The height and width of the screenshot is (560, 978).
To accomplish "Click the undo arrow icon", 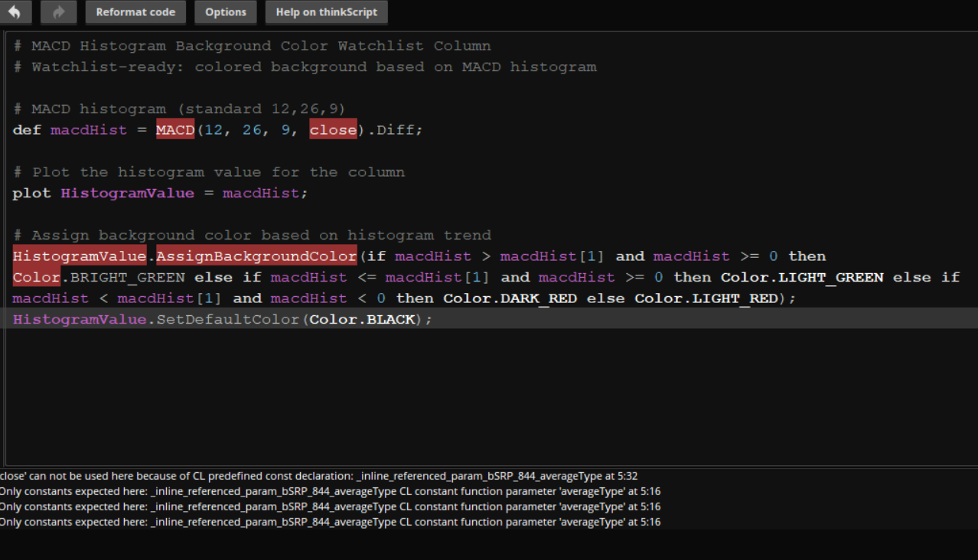I will pyautogui.click(x=15, y=11).
